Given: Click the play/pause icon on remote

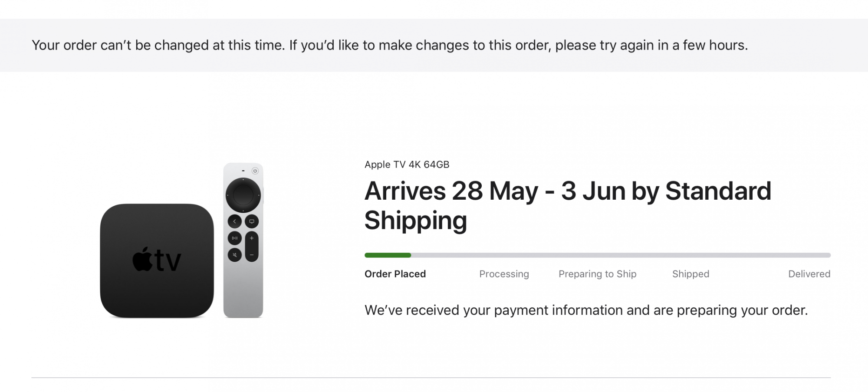Looking at the screenshot, I should (x=235, y=238).
